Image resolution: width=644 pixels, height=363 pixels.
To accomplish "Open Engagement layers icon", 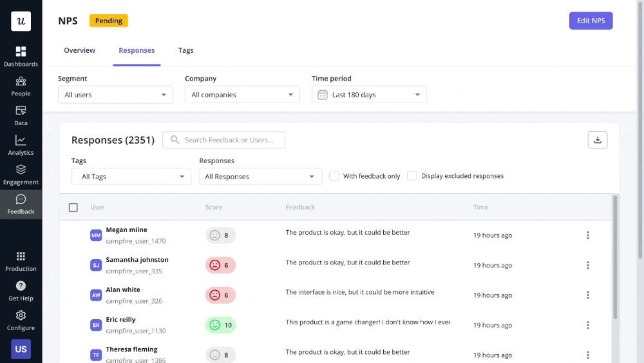I will [21, 174].
